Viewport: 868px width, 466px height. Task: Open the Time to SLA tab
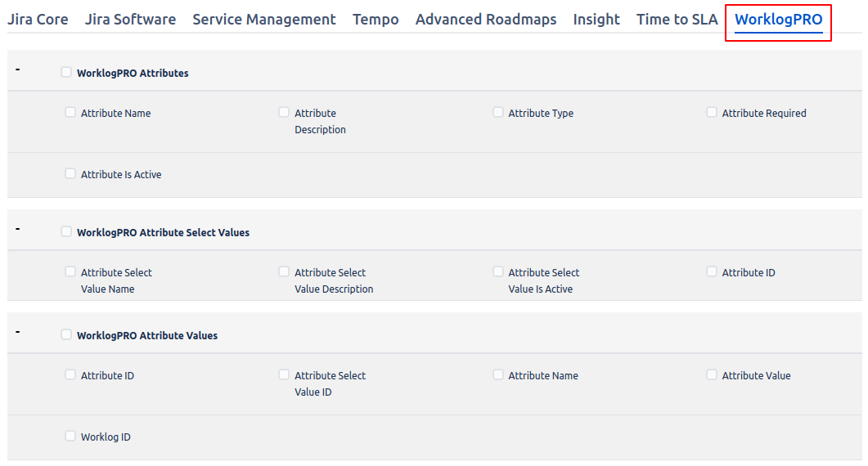(x=677, y=20)
